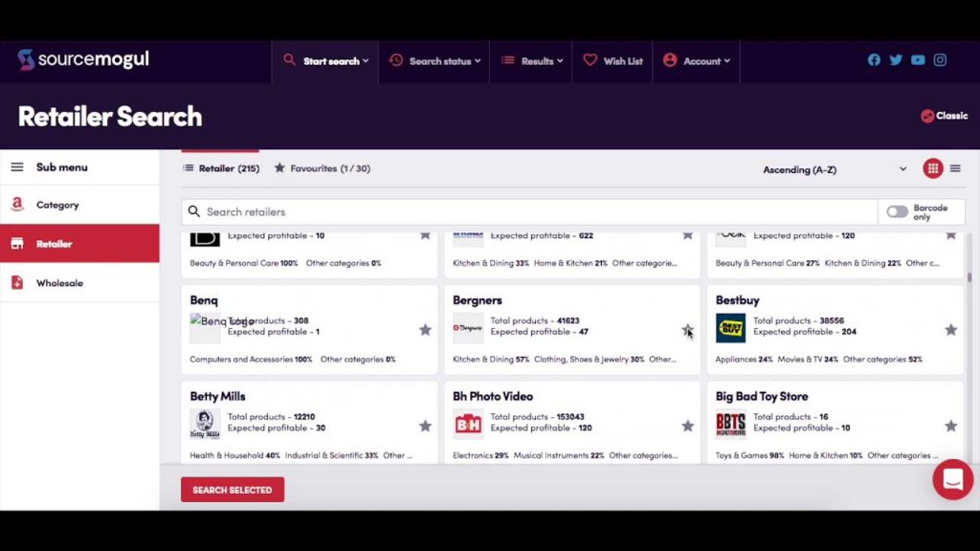Open the Facebook social link
Viewport: 980px width, 551px height.
click(x=874, y=60)
